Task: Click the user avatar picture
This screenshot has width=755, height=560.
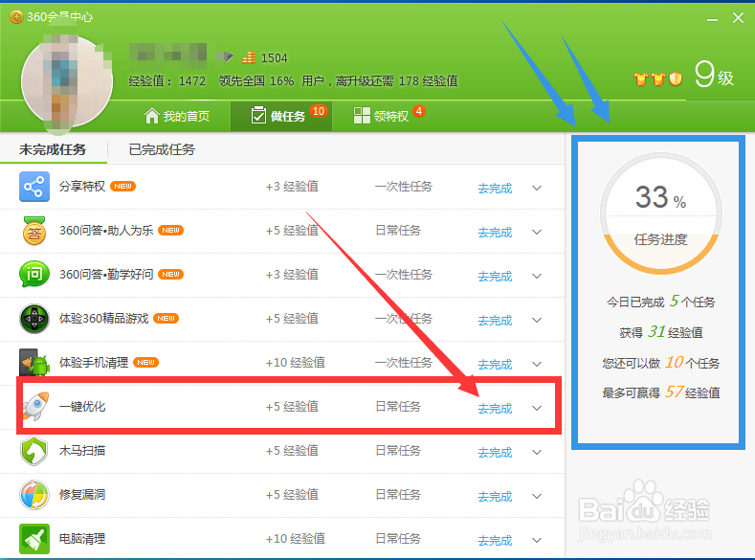Action: pyautogui.click(x=66, y=82)
